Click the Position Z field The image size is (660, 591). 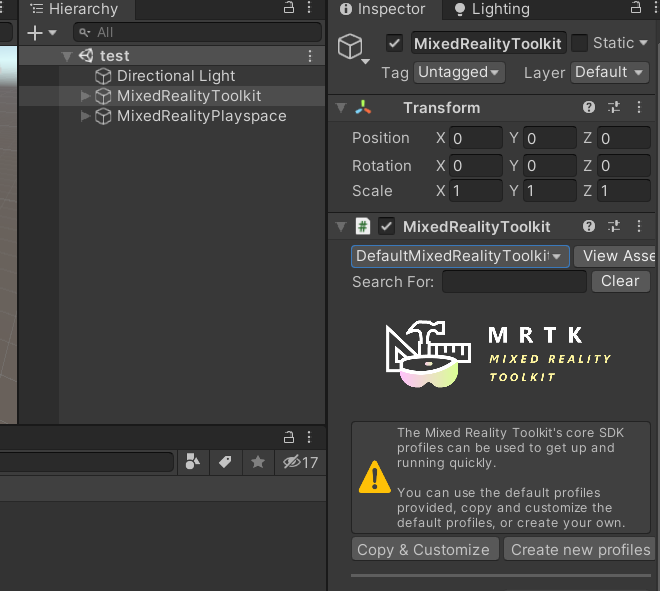coord(624,138)
